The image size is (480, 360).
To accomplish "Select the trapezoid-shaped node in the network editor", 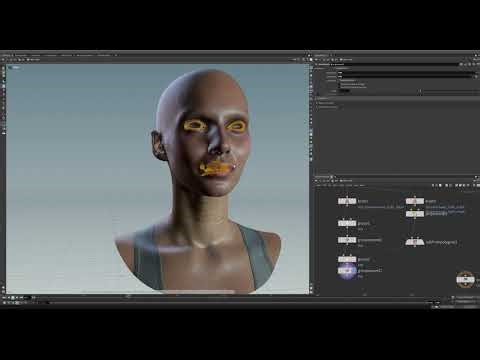I will click(x=414, y=242).
